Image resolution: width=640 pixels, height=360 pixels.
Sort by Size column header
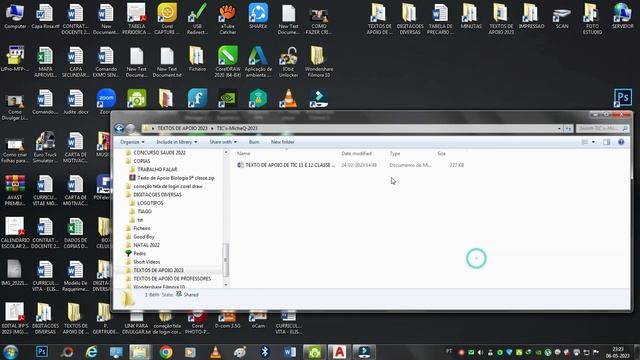442,153
